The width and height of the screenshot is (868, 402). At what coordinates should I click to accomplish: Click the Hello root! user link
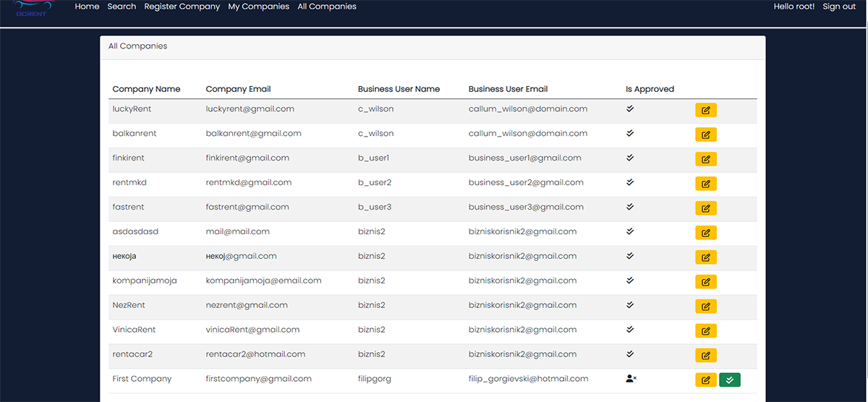tap(793, 7)
